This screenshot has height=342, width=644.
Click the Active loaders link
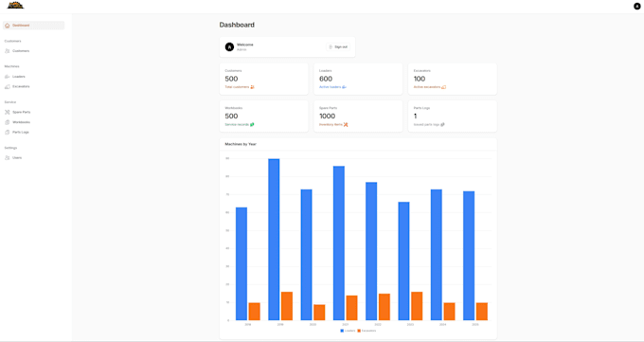pyautogui.click(x=331, y=87)
